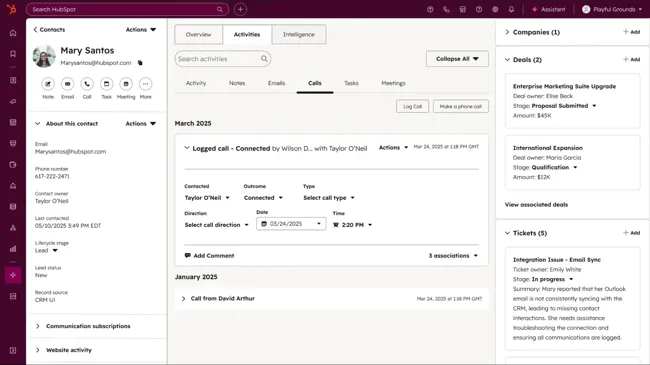The width and height of the screenshot is (650, 365).
Task: Open ticket stage In progress dropdown
Action: point(552,279)
